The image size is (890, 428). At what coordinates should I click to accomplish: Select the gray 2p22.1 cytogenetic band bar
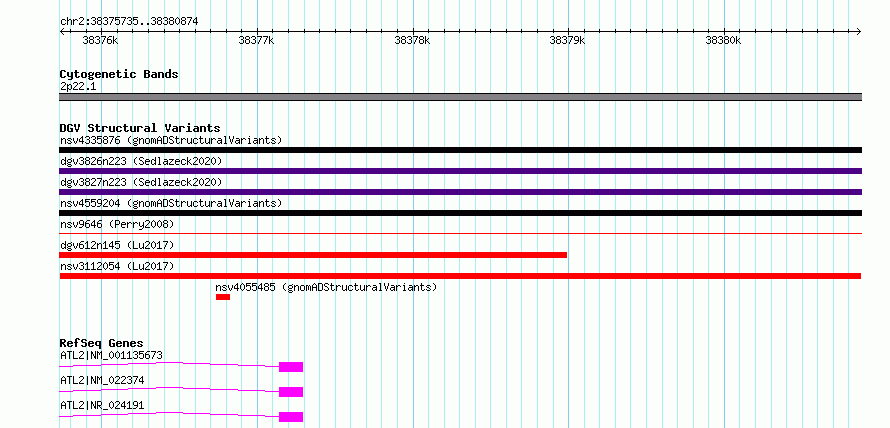coord(460,97)
